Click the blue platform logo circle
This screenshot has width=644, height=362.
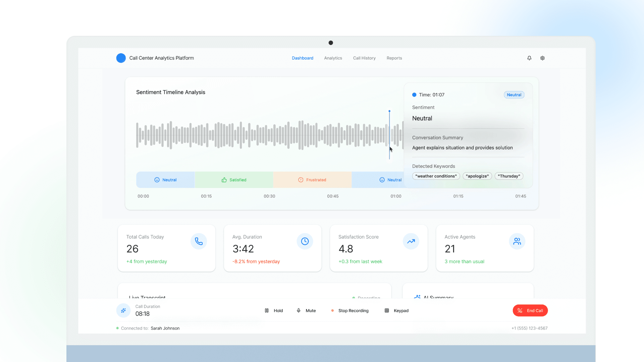(121, 58)
